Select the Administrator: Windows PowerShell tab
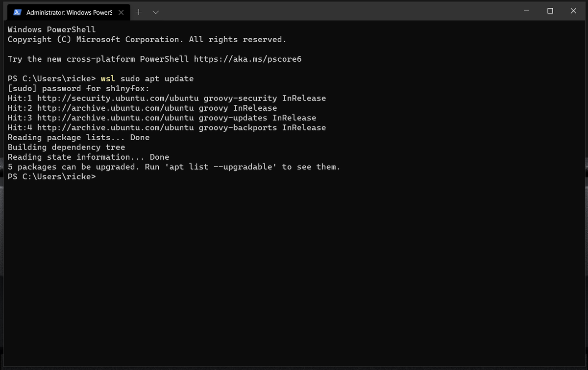The image size is (588, 370). point(69,12)
